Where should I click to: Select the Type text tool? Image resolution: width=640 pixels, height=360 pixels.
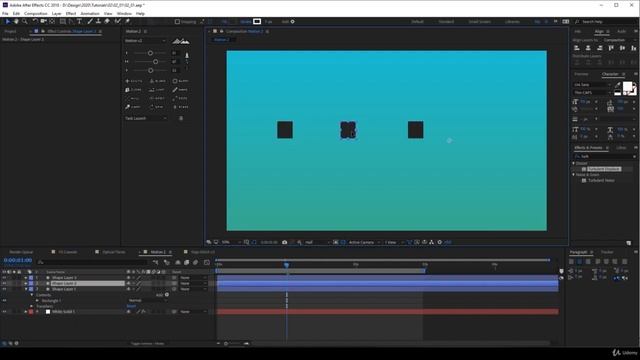pyautogui.click(x=80, y=21)
